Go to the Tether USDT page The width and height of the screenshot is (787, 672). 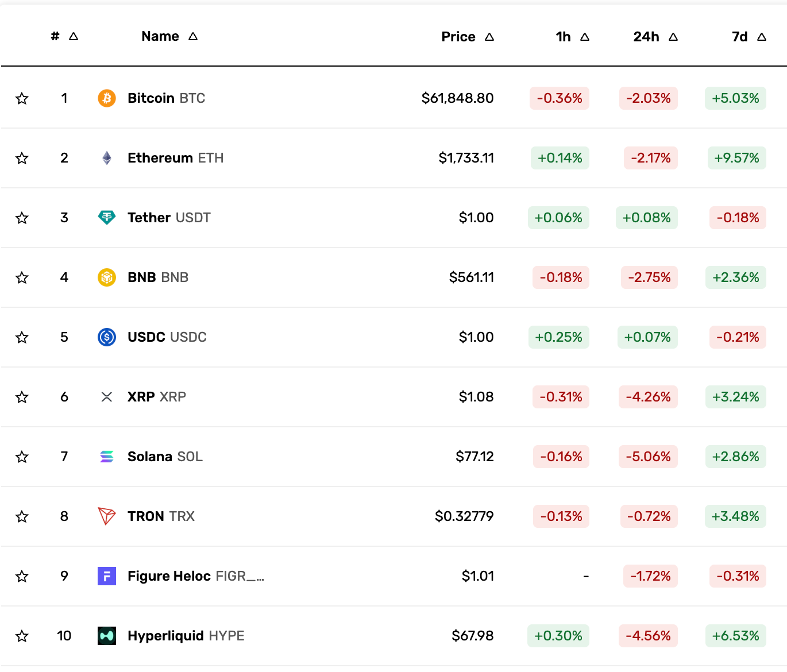169,218
